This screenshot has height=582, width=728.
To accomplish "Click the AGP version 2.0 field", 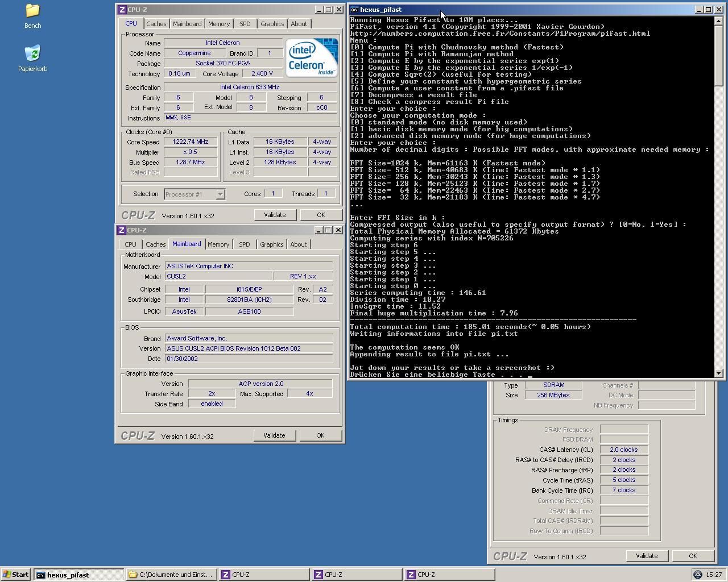I will click(260, 384).
